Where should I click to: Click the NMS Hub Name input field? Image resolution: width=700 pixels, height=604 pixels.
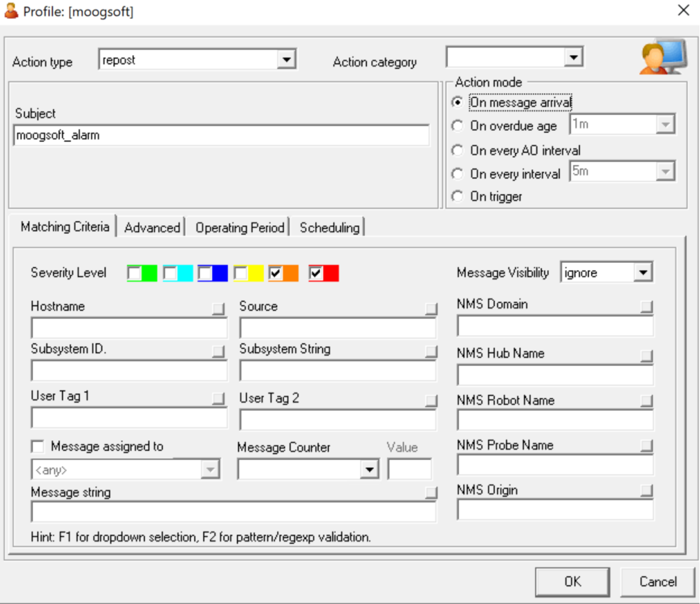pyautogui.click(x=555, y=375)
